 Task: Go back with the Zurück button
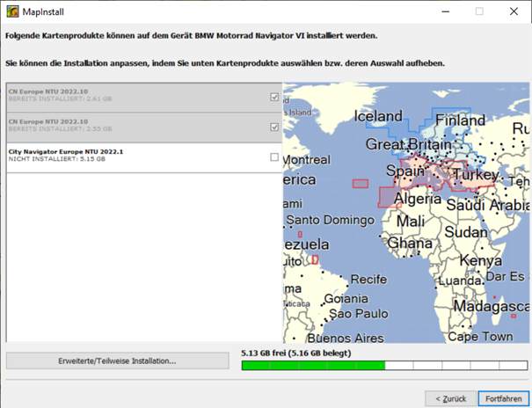(450, 398)
